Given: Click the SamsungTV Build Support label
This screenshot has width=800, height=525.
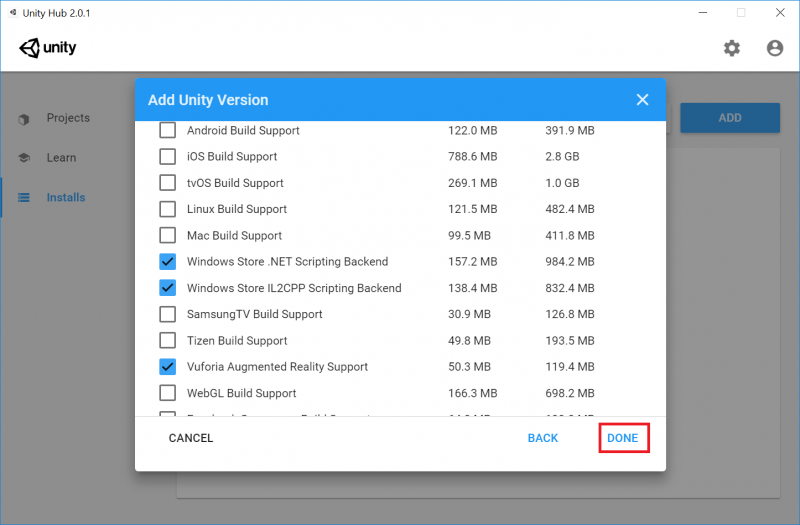Looking at the screenshot, I should [255, 314].
